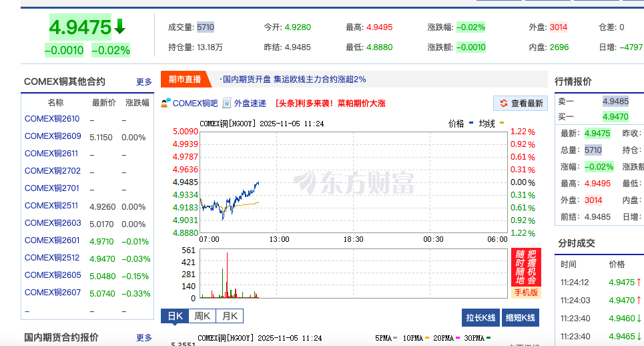Click COMEX铜2609 price 5.1150
The image size is (644, 346).
tap(101, 137)
